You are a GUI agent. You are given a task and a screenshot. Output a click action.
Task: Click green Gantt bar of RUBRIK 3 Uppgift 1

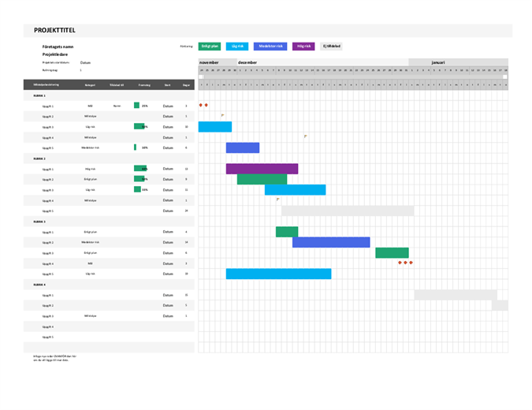287,232
